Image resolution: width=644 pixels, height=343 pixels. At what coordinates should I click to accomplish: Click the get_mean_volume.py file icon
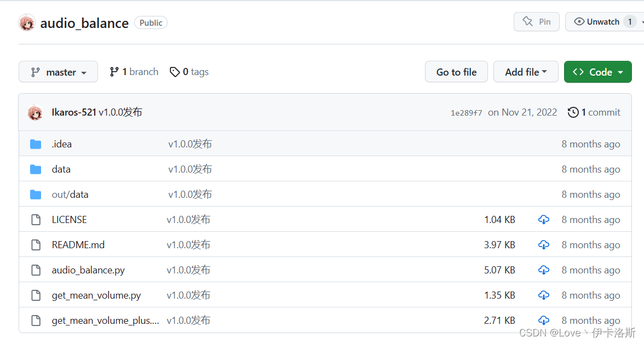pos(36,295)
